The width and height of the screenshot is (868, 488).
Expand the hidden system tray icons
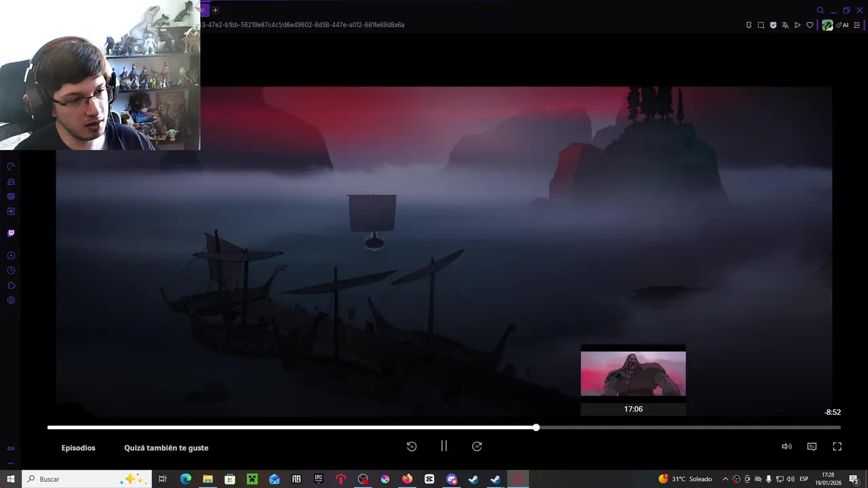tap(726, 479)
